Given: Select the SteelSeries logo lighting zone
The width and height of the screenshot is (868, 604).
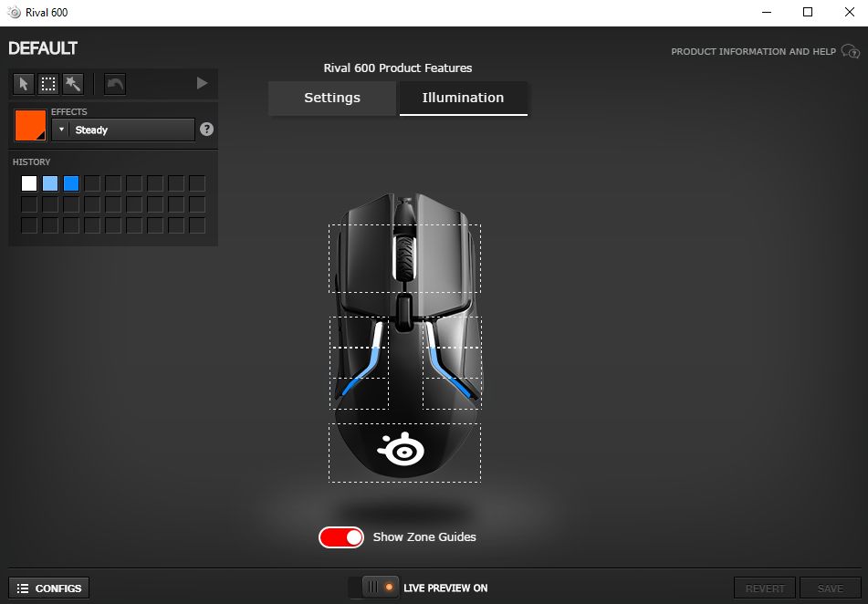Looking at the screenshot, I should point(404,453).
